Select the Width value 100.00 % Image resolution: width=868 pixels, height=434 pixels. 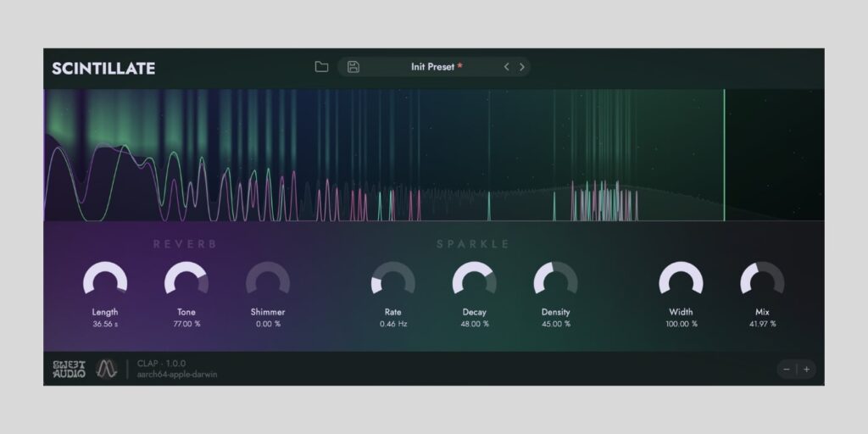click(681, 324)
